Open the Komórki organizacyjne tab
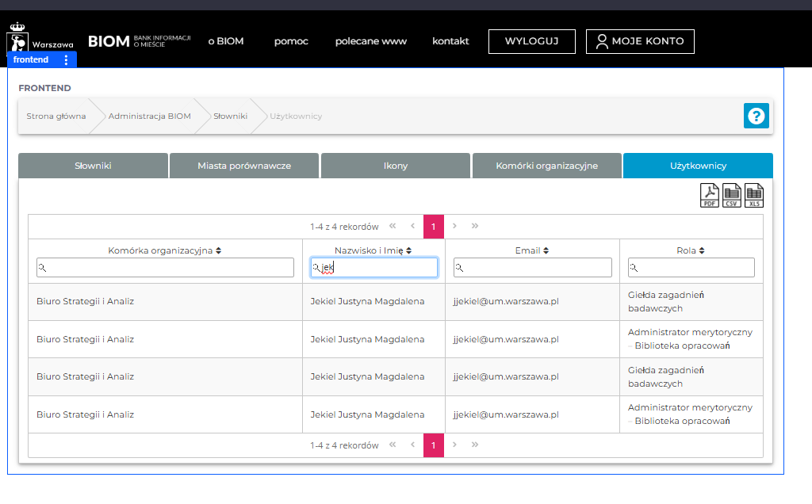 (546, 166)
